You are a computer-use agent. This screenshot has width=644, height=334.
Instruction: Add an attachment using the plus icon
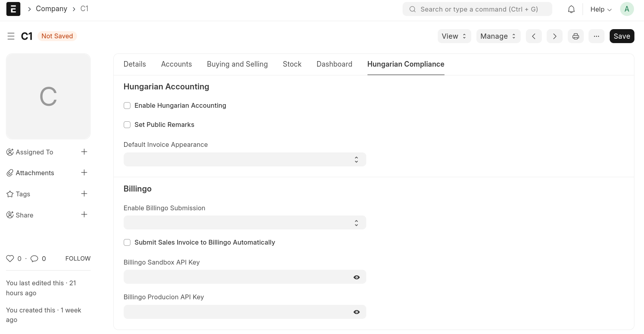click(x=84, y=172)
